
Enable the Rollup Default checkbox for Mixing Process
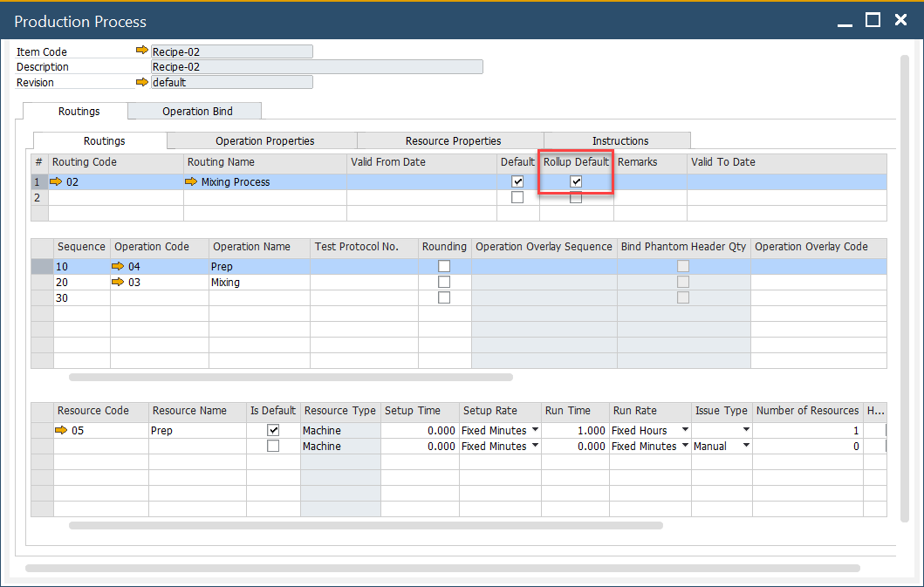click(x=577, y=181)
